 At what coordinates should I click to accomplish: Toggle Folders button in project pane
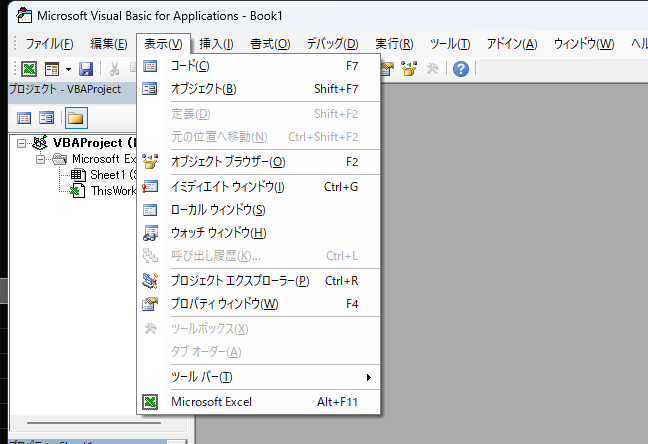pyautogui.click(x=76, y=118)
